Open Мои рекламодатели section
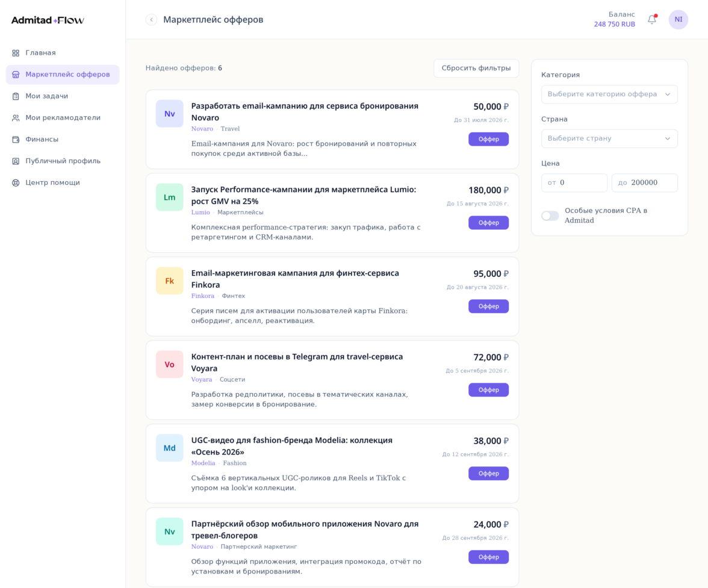The height and width of the screenshot is (588, 708). coord(63,118)
